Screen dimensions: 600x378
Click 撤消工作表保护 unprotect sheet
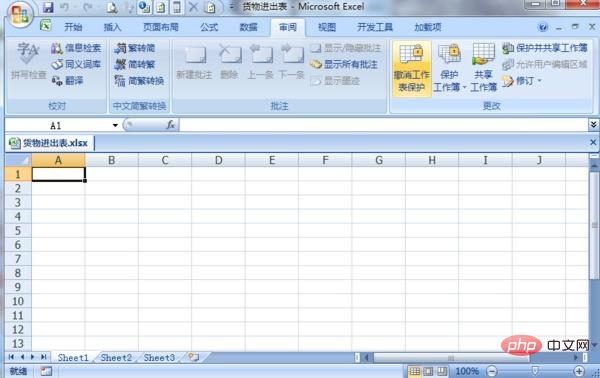(411, 68)
